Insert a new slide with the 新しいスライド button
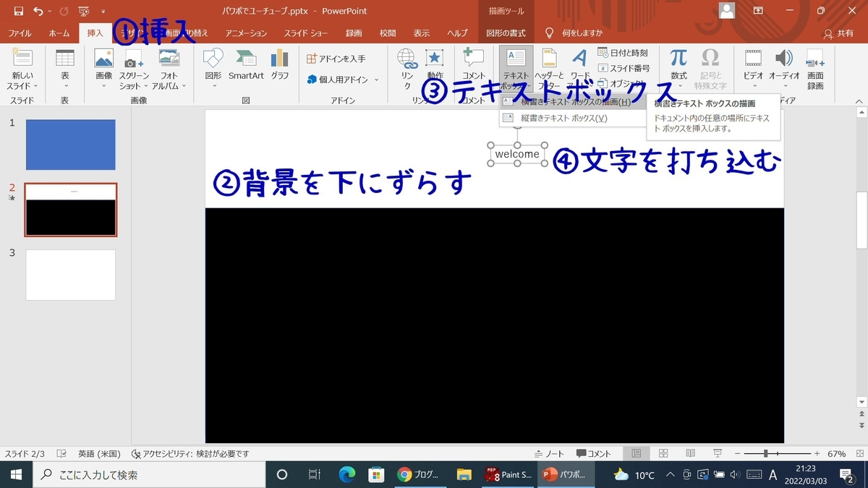 (x=23, y=70)
